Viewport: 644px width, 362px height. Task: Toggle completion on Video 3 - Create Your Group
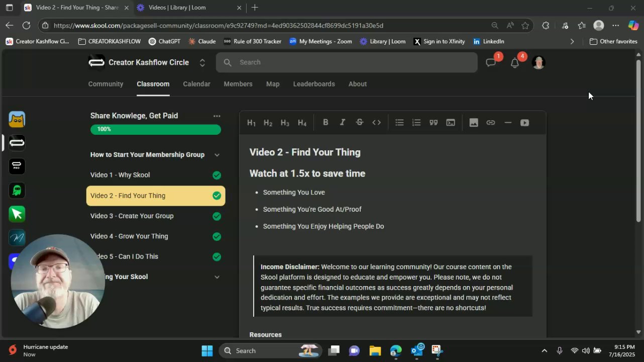pos(217,216)
